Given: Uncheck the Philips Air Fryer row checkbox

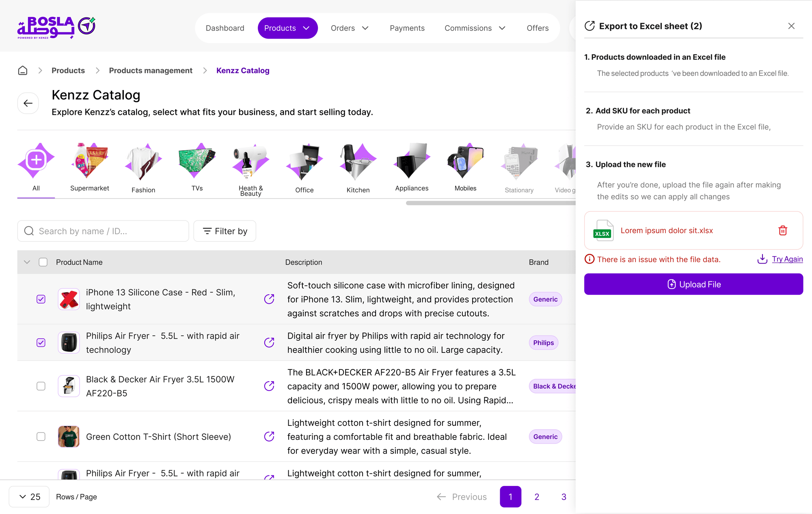Looking at the screenshot, I should point(41,343).
